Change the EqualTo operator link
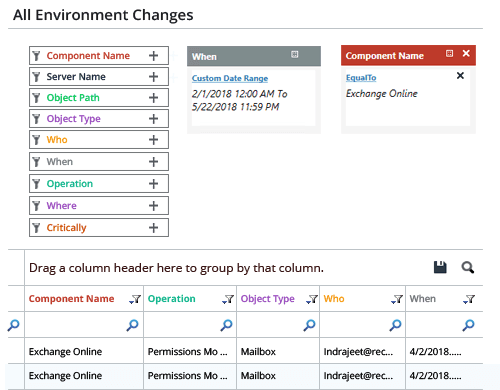 pos(361,78)
